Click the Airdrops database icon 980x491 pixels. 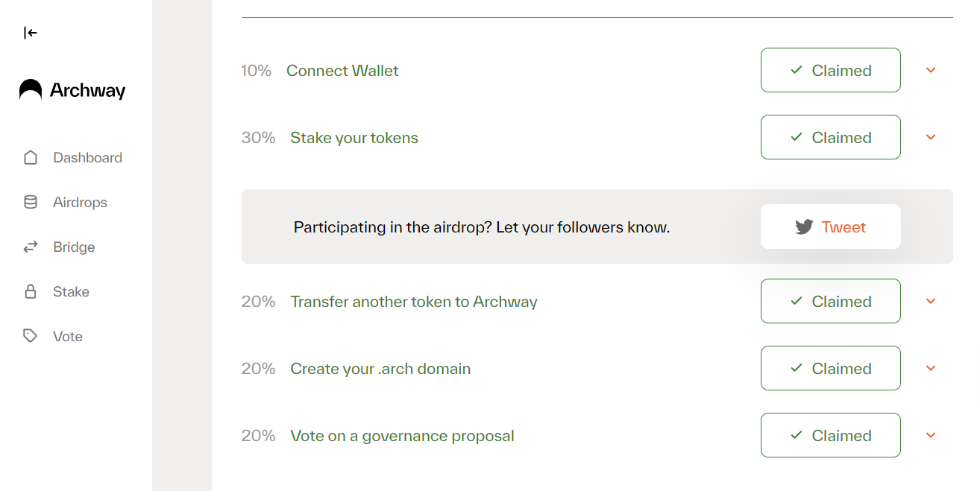(31, 203)
